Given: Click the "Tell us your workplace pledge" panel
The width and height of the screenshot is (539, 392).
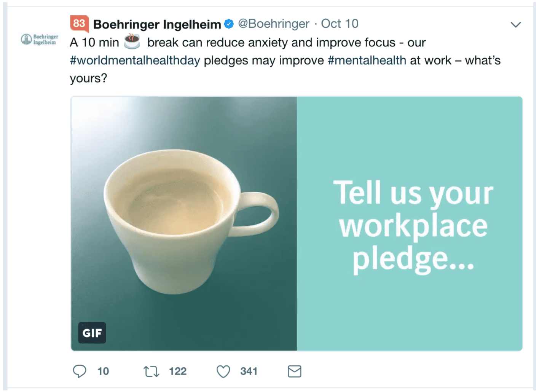Looking at the screenshot, I should [410, 223].
